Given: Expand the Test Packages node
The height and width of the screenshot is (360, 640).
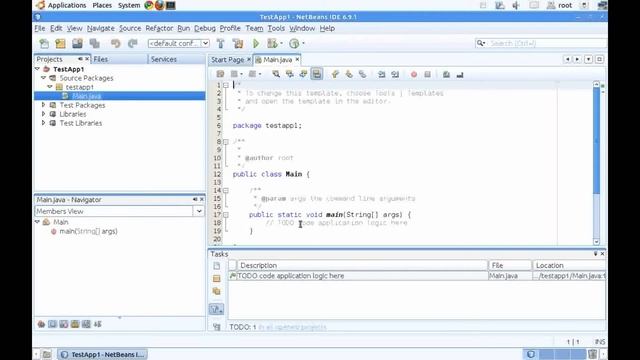Looking at the screenshot, I should [x=44, y=105].
